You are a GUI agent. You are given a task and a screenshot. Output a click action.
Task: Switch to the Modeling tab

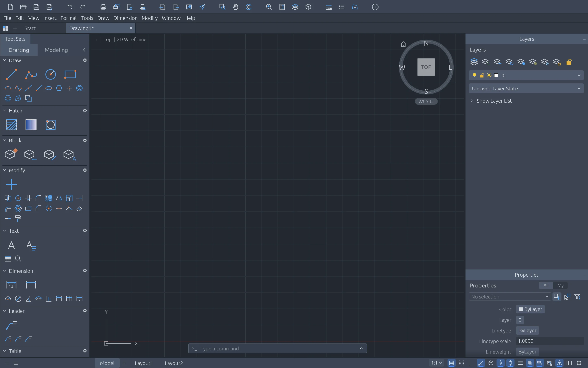(x=56, y=50)
